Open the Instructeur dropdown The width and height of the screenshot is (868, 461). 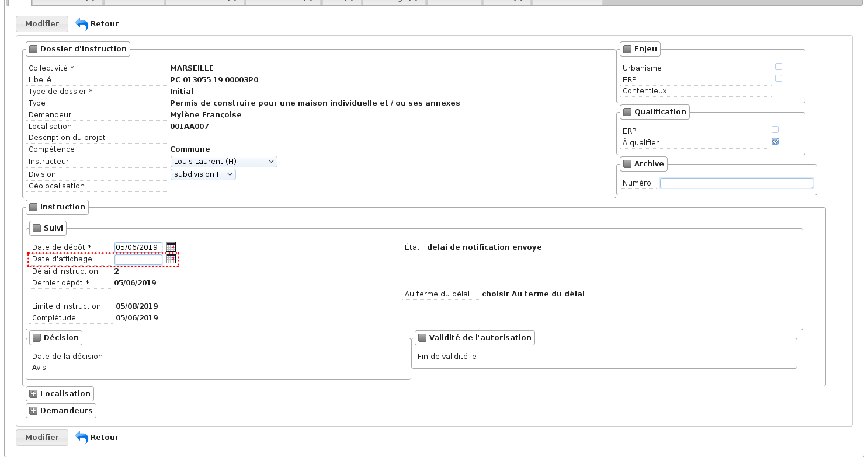click(224, 162)
